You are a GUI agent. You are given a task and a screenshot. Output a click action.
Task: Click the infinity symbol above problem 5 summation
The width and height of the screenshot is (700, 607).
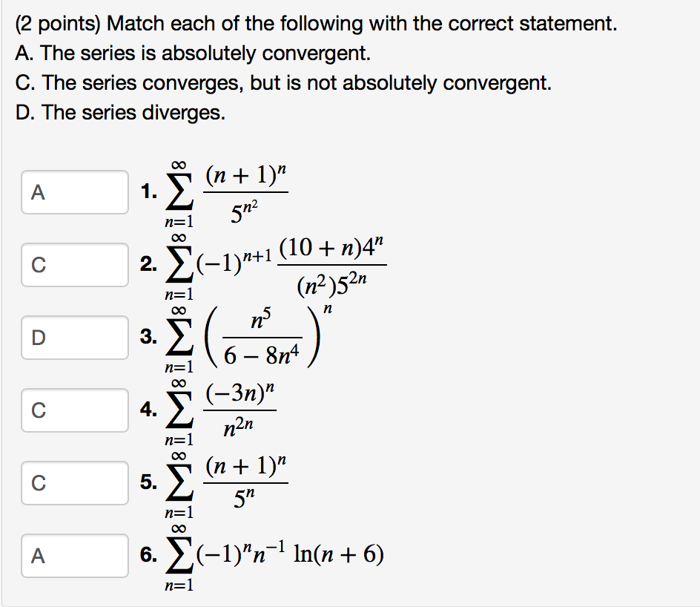pyautogui.click(x=181, y=454)
